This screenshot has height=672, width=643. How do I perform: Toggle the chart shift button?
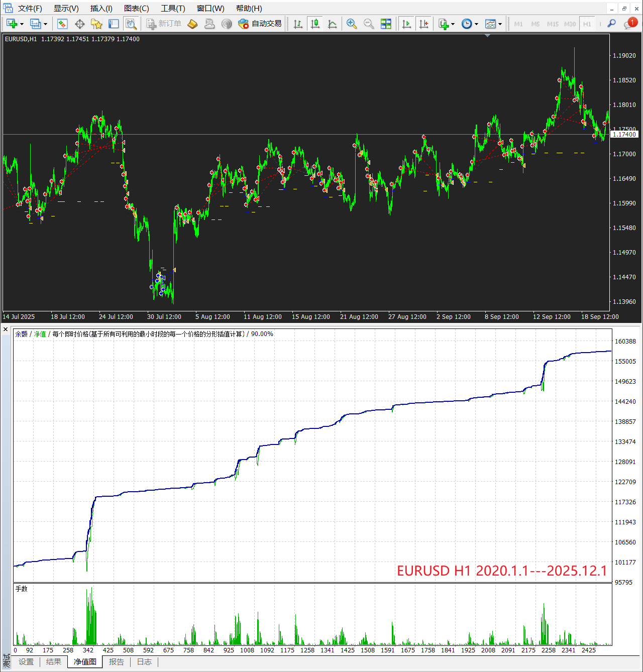[423, 24]
